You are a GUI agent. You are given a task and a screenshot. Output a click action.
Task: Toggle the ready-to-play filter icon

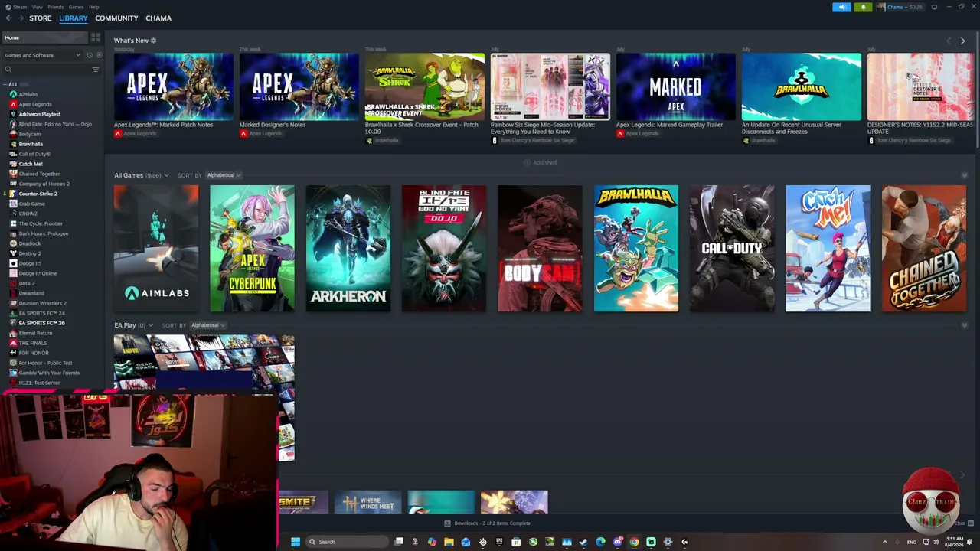pos(99,55)
